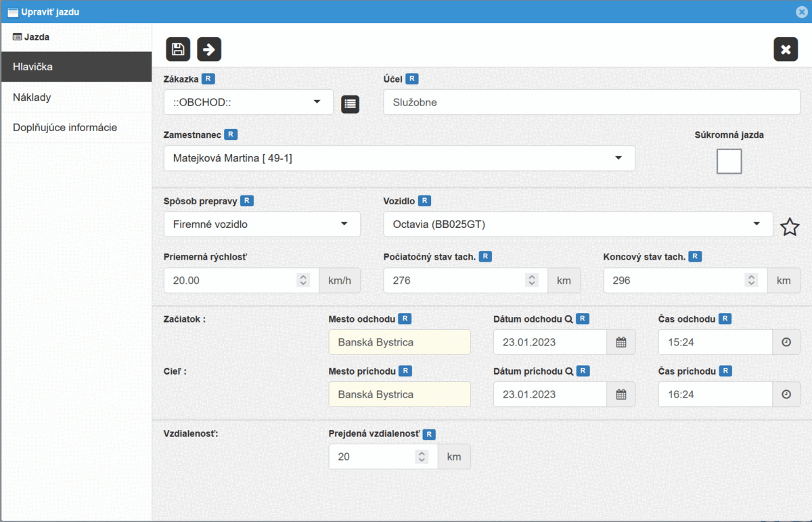Open the Zamestnanec dropdown list
812x522 pixels.
(399, 158)
